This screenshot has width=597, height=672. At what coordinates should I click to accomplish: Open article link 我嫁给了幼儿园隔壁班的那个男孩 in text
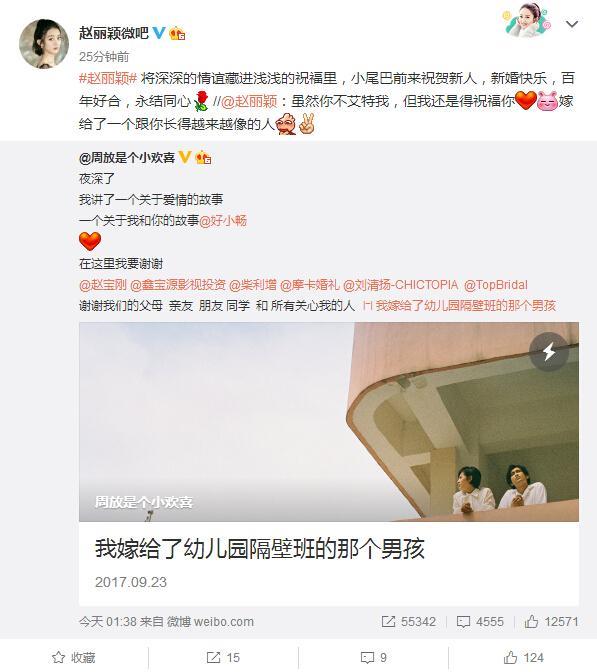coord(459,306)
